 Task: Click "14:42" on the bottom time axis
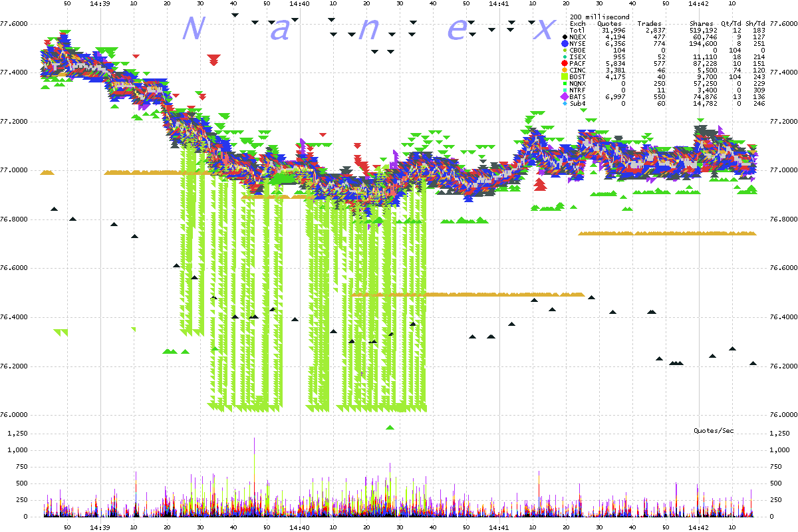point(698,527)
